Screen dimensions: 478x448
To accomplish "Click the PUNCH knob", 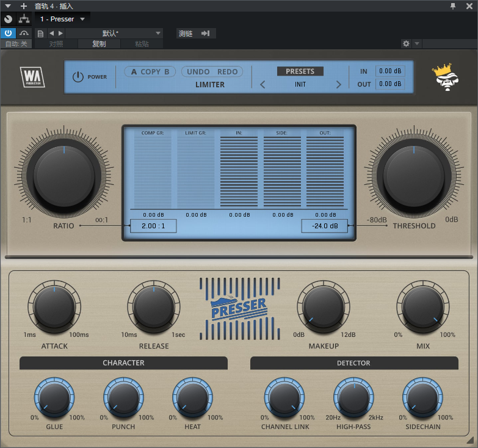I will (x=123, y=398).
